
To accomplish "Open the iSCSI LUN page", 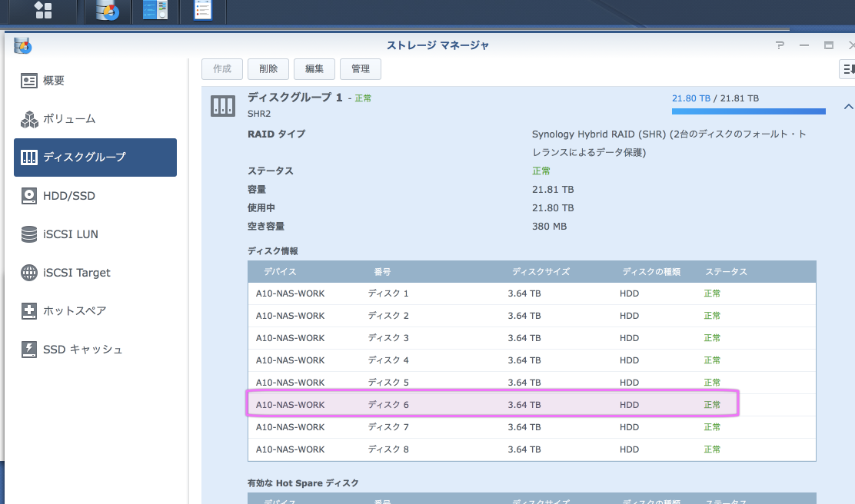I will [x=70, y=234].
